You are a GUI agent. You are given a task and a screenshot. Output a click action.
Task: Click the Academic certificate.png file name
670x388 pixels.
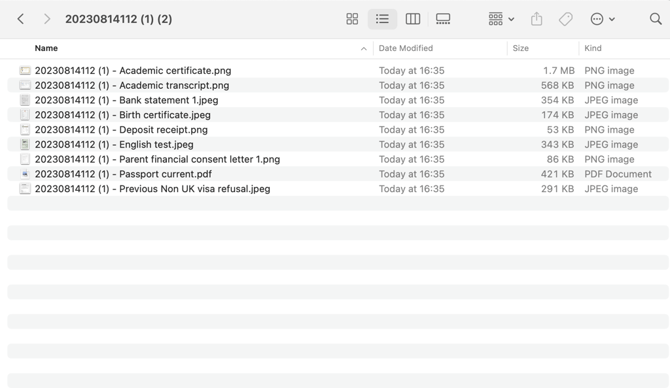click(x=133, y=71)
